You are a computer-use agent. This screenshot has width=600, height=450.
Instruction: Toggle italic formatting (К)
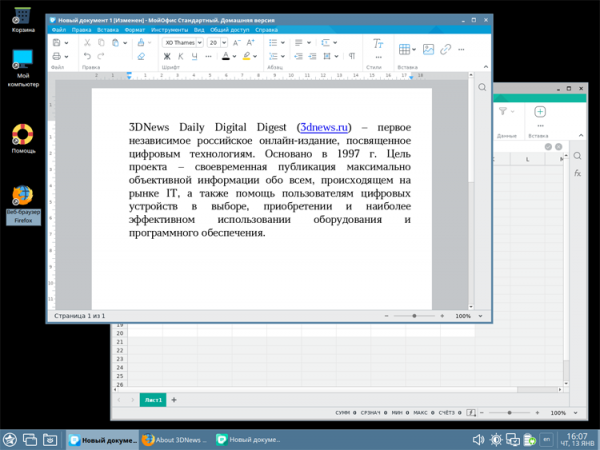(x=181, y=57)
